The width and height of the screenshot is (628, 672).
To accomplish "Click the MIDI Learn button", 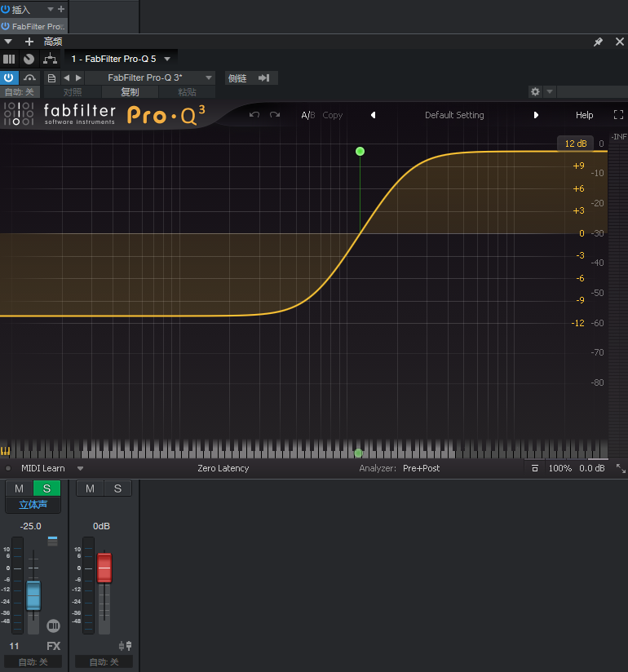I will (43, 468).
